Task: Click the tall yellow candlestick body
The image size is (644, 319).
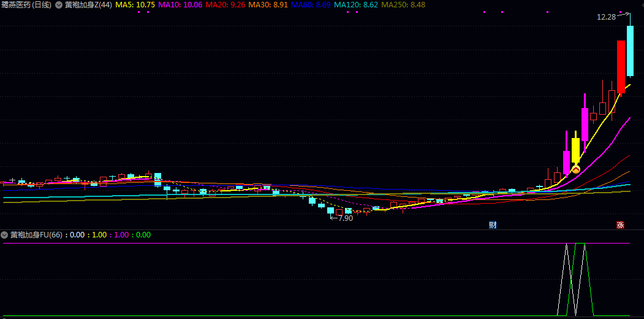Action: tap(575, 150)
